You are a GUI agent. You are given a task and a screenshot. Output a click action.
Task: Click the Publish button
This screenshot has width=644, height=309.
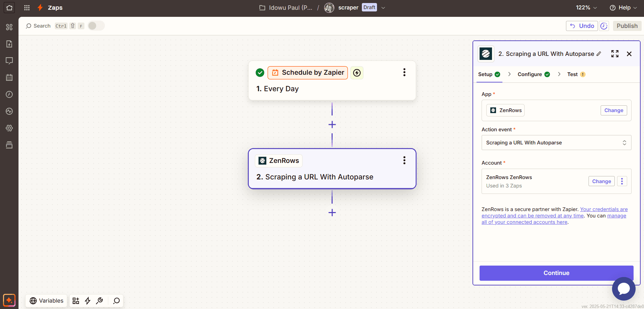(x=627, y=26)
